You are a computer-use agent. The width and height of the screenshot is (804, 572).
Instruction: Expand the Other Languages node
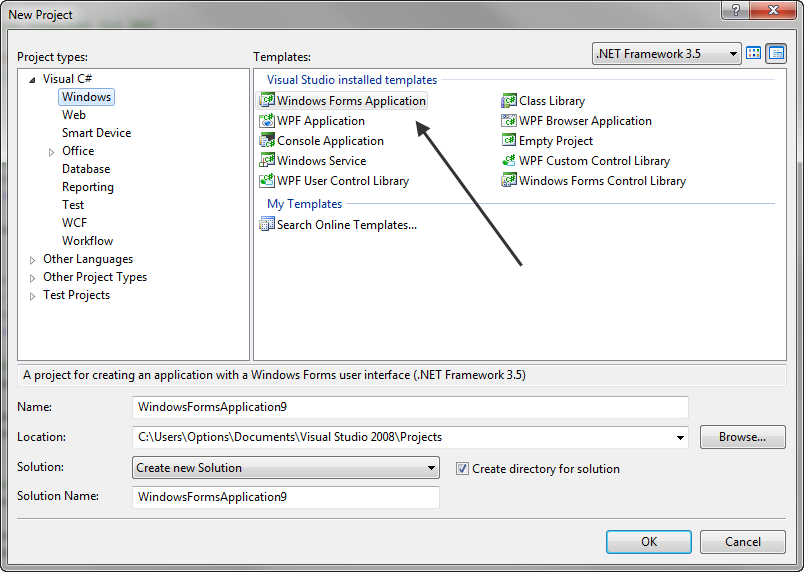(32, 260)
